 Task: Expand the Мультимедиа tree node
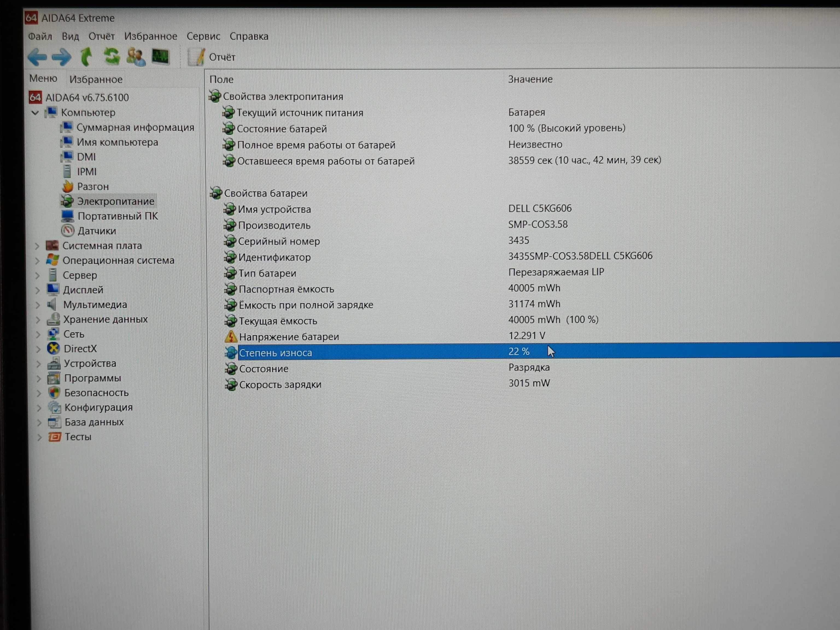tap(37, 305)
